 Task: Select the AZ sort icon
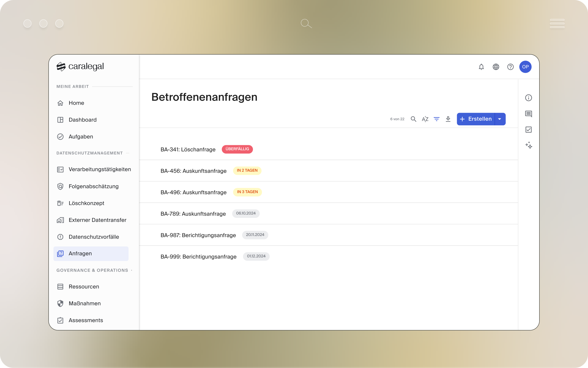pos(425,119)
